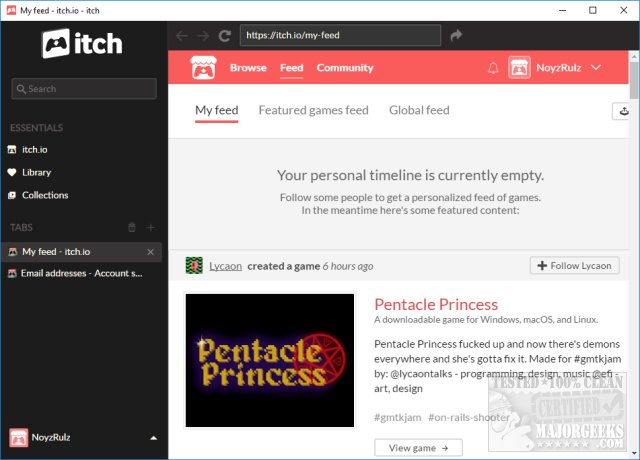Expand NoyzRulz account dropdown in header
Screen dimensions: 640x460
pos(596,68)
